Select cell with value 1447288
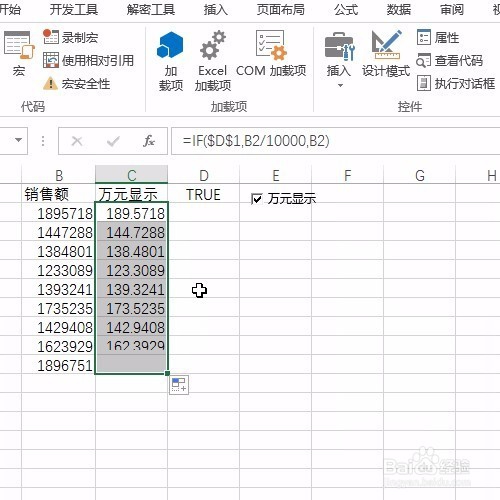The image size is (500, 500). (x=59, y=232)
